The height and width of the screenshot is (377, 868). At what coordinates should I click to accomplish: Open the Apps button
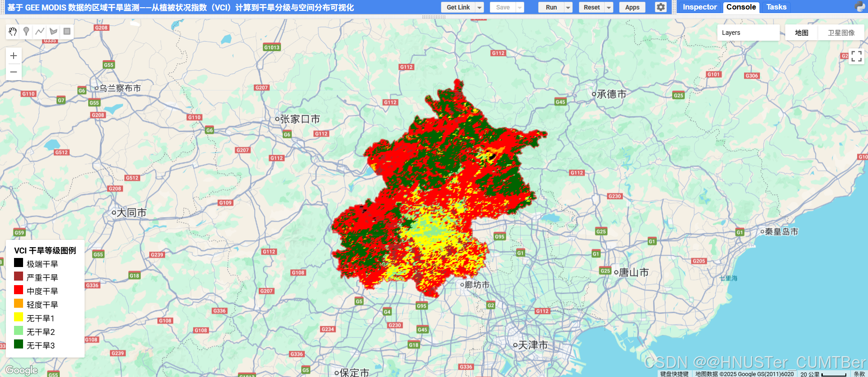[x=632, y=7]
